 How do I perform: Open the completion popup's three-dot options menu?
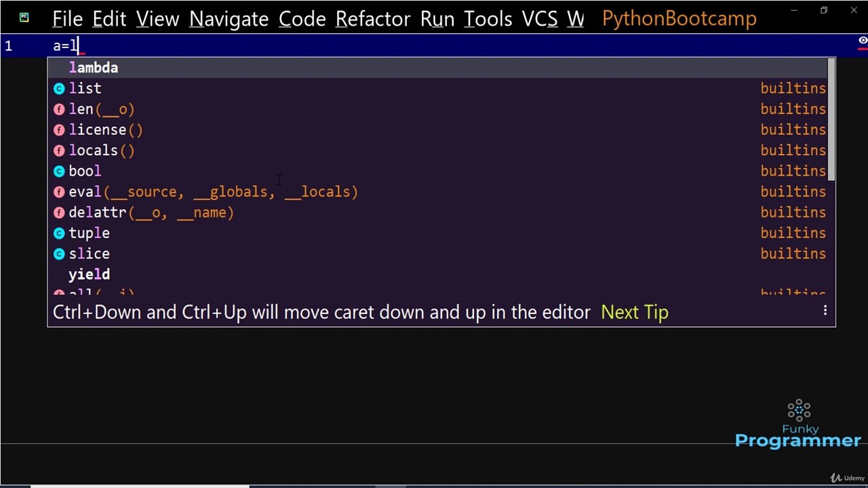[x=825, y=311]
